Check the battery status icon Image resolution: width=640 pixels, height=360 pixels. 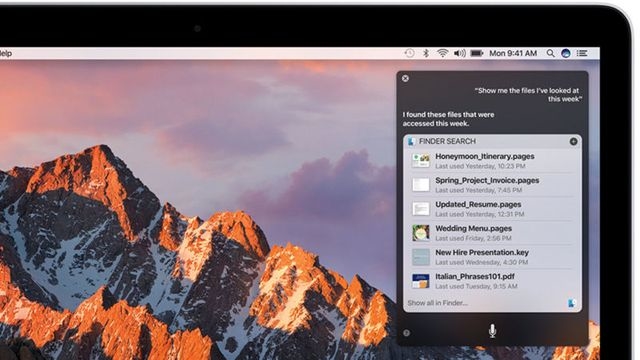click(x=477, y=53)
